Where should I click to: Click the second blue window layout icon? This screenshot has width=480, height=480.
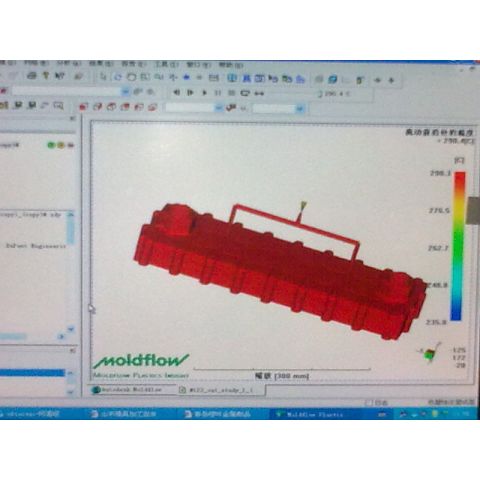point(246,79)
